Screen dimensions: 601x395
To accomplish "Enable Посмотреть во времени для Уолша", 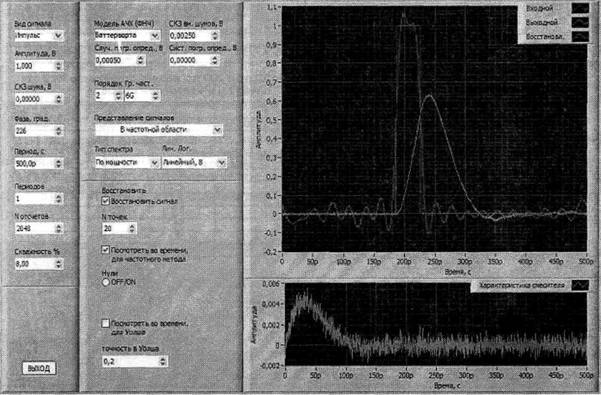I will click(x=105, y=323).
